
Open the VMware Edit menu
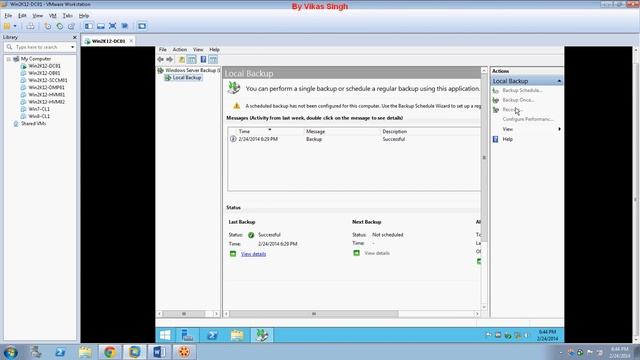22,16
